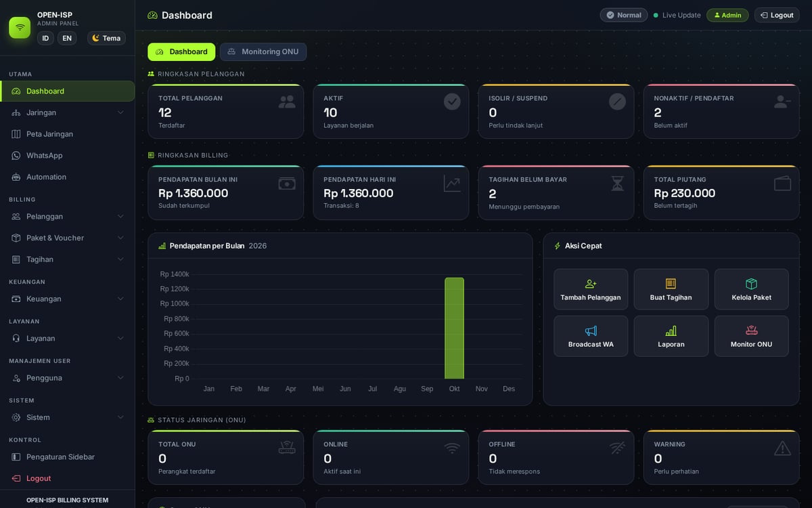The height and width of the screenshot is (508, 812).
Task: Click the green Okt revenue bar
Action: [x=454, y=328]
